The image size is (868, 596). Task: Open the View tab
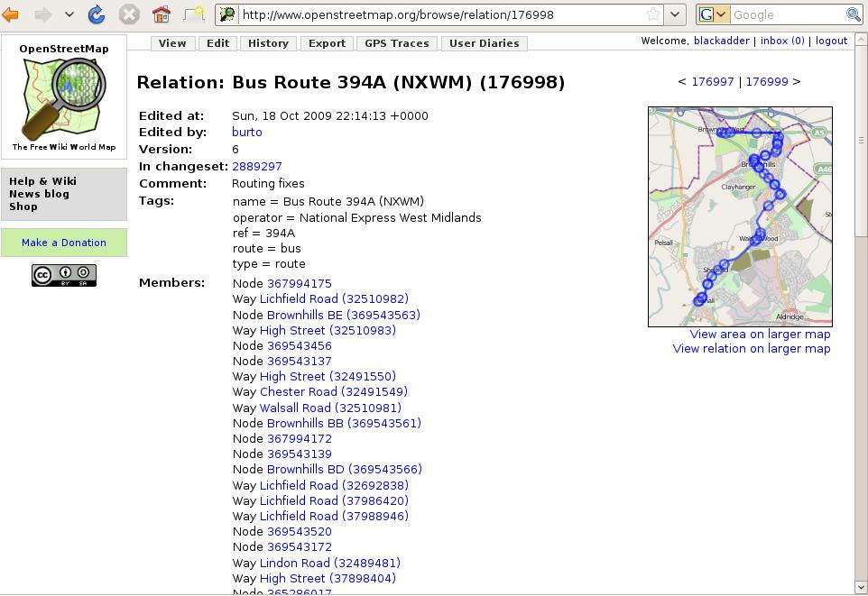point(172,43)
